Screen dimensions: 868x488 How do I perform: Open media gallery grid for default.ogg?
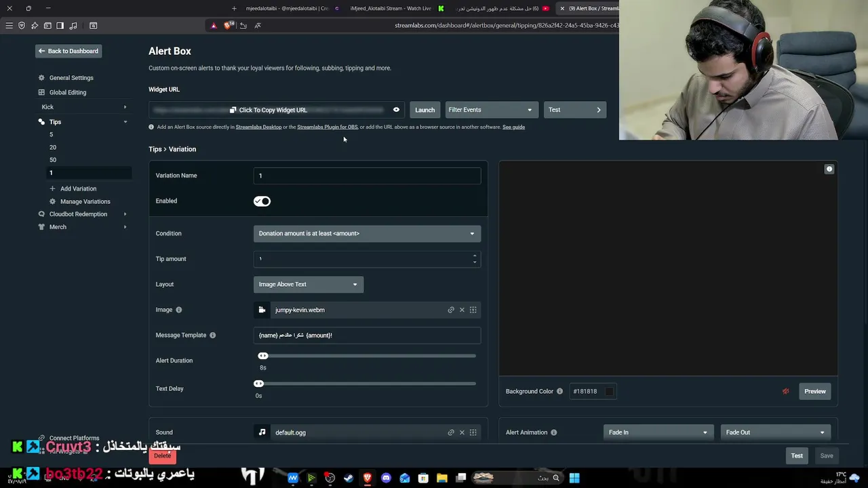[473, 432]
